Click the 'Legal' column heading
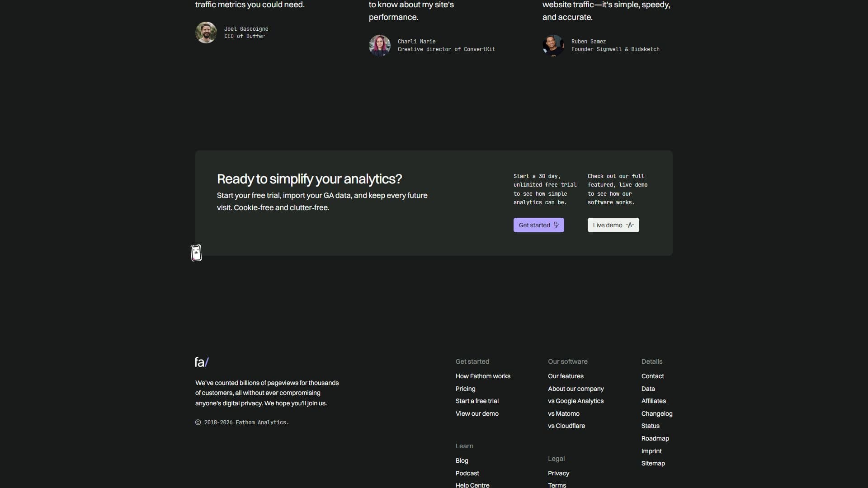 point(556,459)
